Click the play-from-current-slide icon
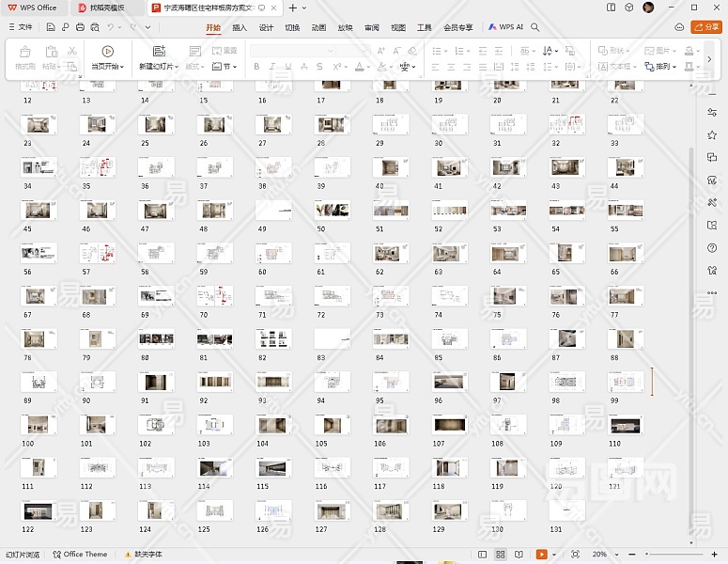The height and width of the screenshot is (564, 728). point(108,52)
